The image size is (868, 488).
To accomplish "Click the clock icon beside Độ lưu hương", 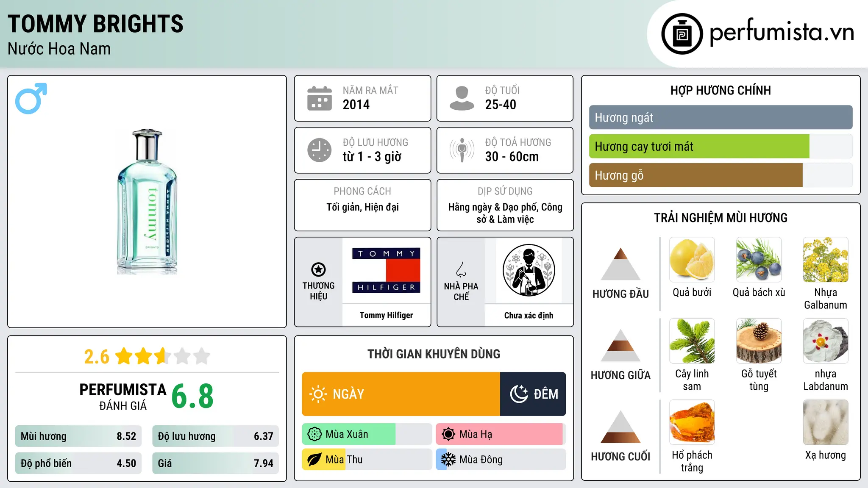I will [320, 150].
